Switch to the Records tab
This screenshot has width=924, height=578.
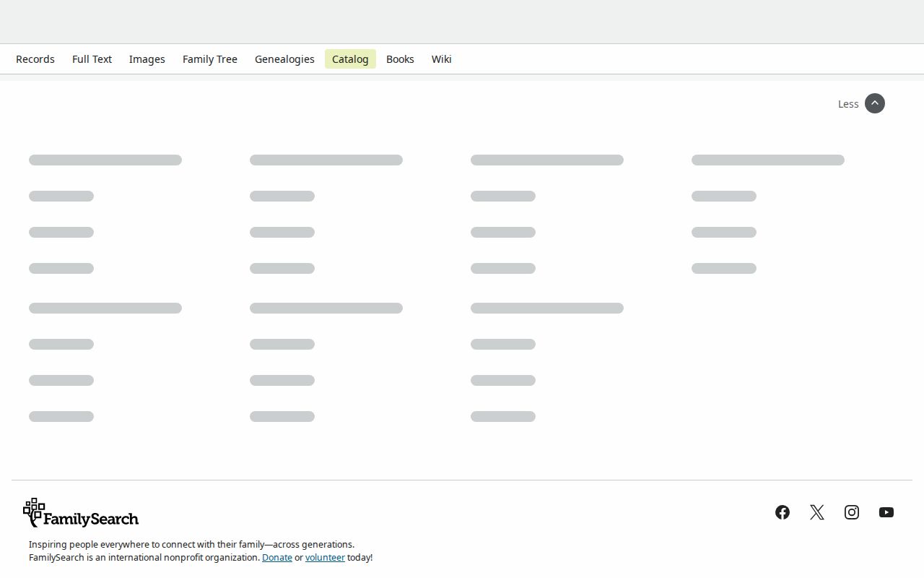click(x=35, y=59)
